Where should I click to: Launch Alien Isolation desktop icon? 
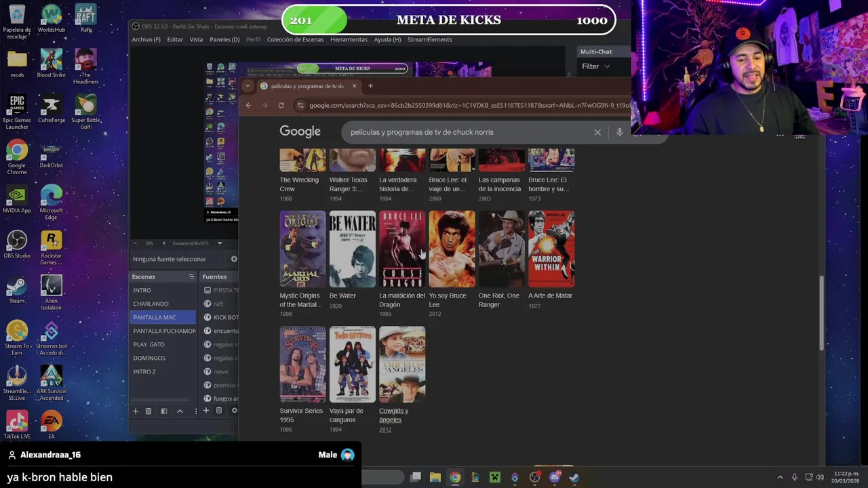tap(52, 293)
